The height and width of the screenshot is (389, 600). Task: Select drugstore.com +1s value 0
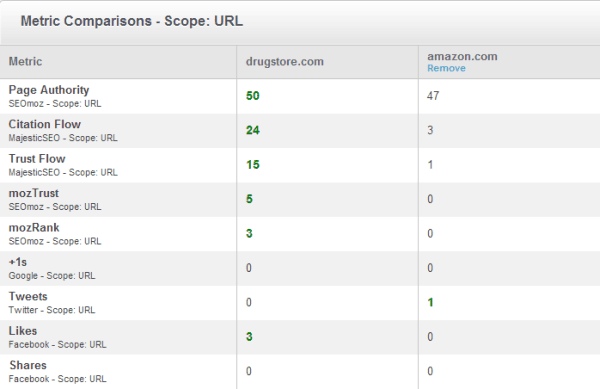249,268
